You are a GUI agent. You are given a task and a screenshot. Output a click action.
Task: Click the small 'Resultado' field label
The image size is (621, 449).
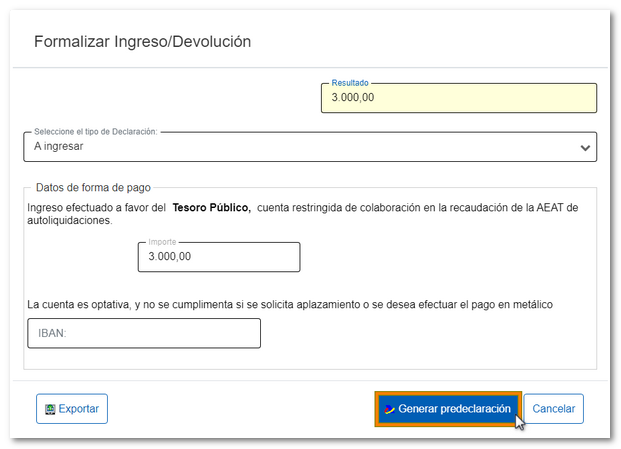click(x=350, y=83)
